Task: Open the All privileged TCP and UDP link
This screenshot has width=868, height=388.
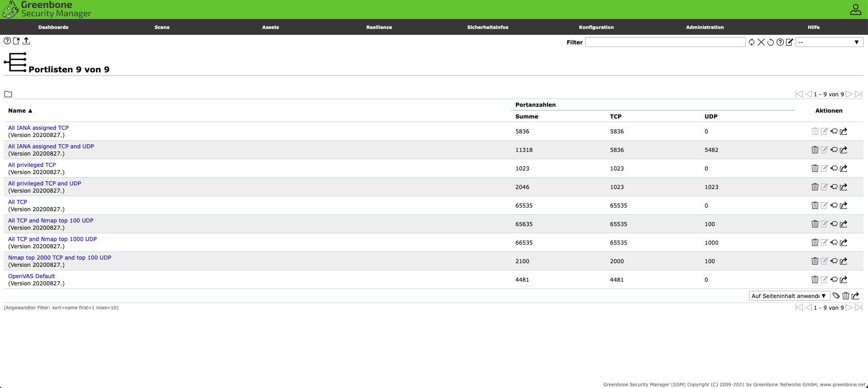Action: [x=45, y=184]
